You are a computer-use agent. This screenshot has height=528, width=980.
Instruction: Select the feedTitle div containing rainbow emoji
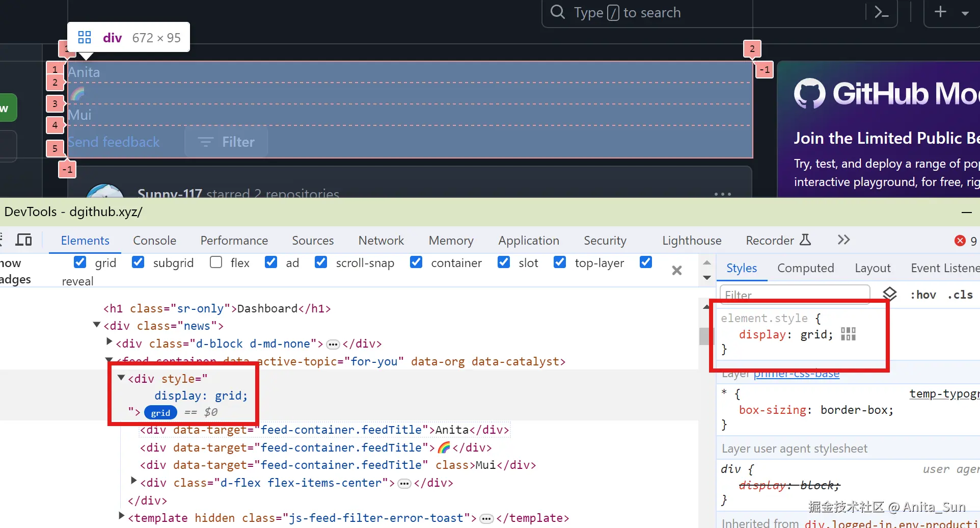(x=316, y=447)
